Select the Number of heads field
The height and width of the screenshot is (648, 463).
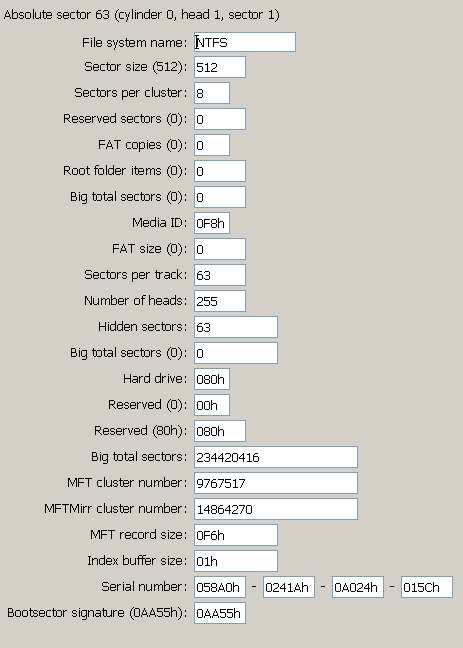[220, 301]
